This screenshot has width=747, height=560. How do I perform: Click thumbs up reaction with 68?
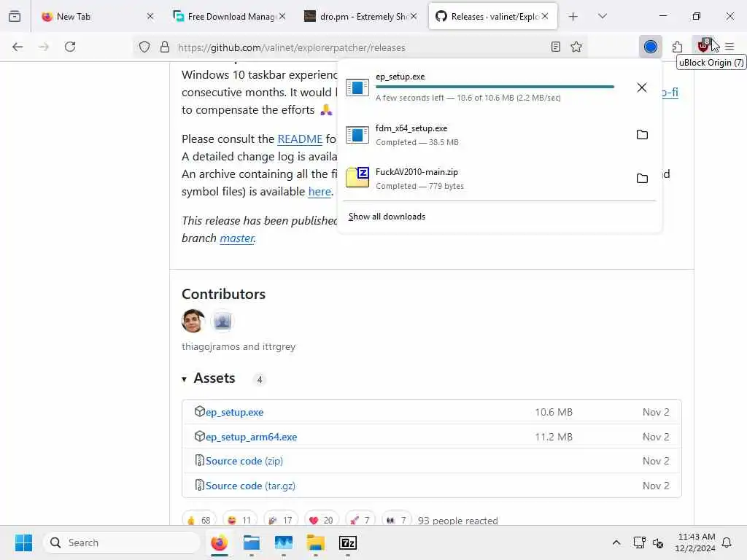tap(199, 520)
